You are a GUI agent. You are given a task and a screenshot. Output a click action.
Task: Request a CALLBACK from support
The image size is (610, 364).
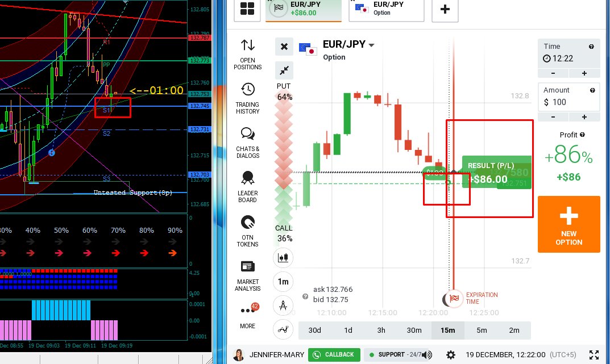[x=334, y=354]
